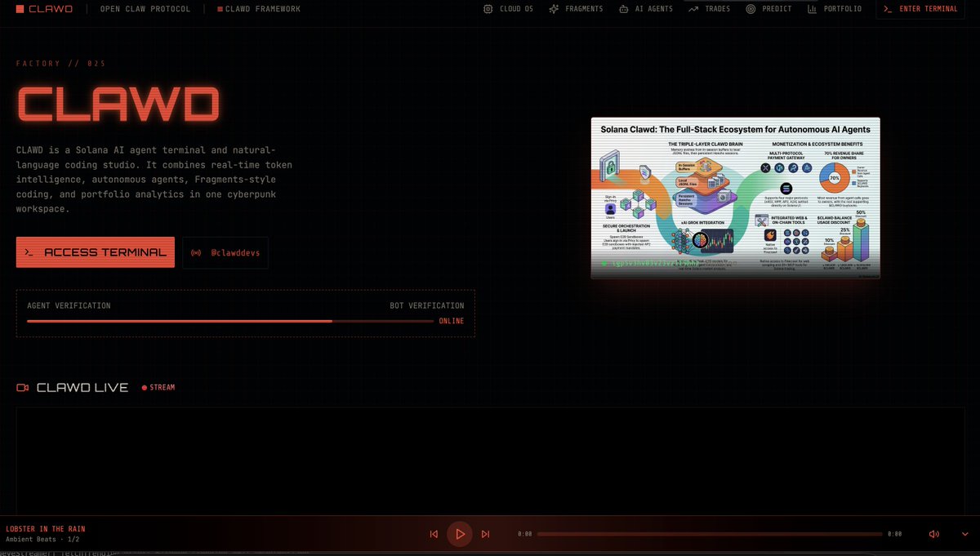Collapse the music player with the chevron
The height and width of the screenshot is (556, 980).
[965, 534]
